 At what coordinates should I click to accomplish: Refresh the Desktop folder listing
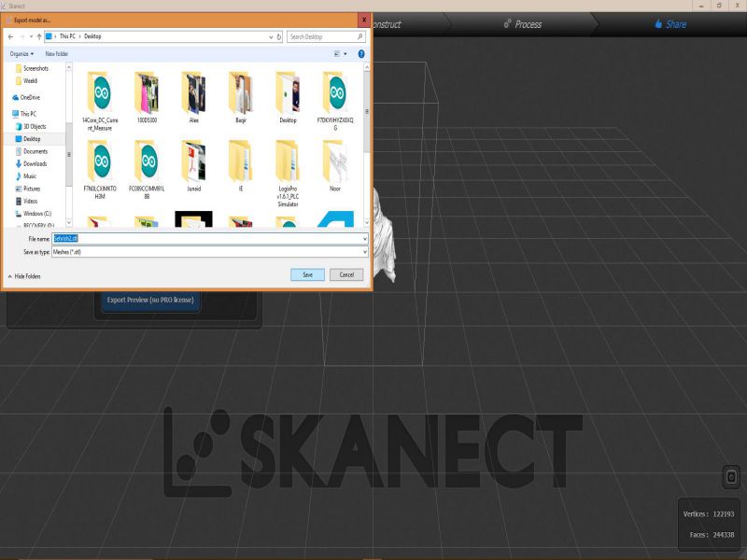pyautogui.click(x=279, y=36)
